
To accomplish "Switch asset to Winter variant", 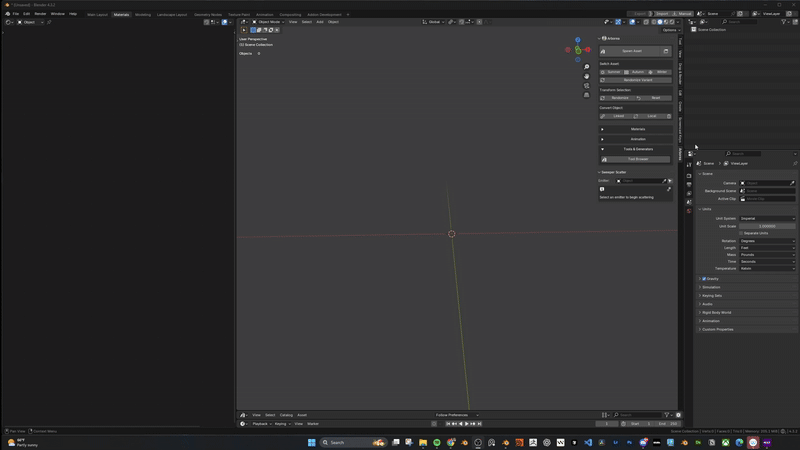I will pos(659,72).
